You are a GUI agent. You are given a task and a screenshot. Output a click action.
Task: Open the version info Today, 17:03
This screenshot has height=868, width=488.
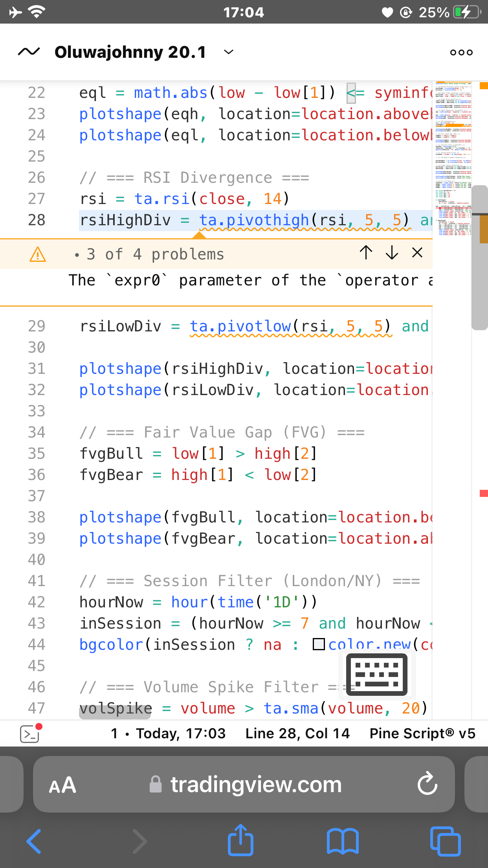coord(168,734)
